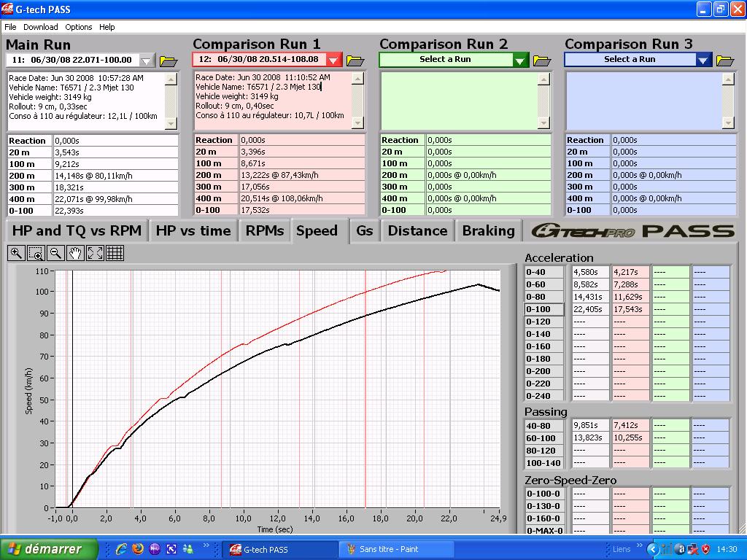The image size is (747, 560).
Task: Open folder icon next to Main Run
Action: (x=169, y=61)
